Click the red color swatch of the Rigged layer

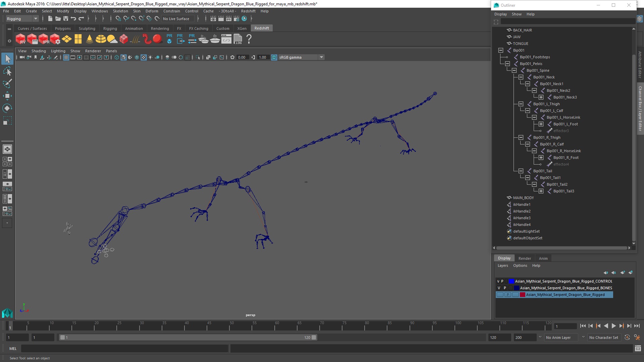pos(522,295)
